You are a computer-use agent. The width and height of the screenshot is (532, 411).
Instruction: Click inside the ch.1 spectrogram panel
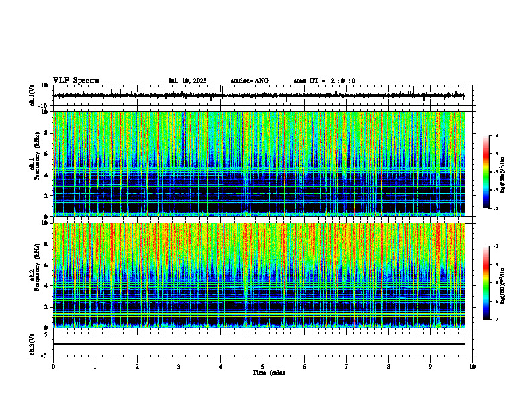click(259, 164)
